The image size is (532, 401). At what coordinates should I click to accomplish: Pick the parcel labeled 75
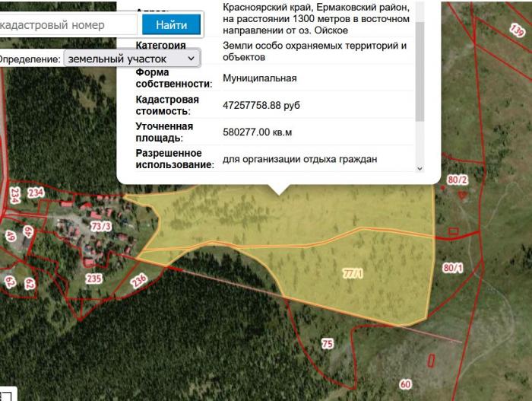click(327, 344)
